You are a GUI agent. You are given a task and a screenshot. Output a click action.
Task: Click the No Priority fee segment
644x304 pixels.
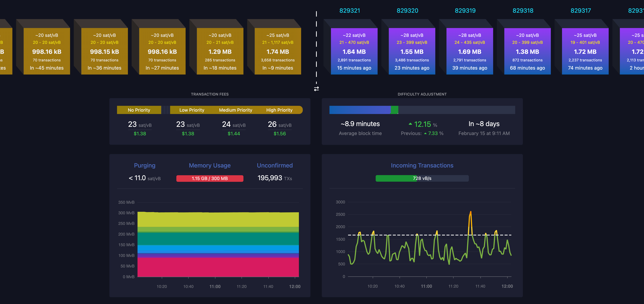click(x=139, y=110)
